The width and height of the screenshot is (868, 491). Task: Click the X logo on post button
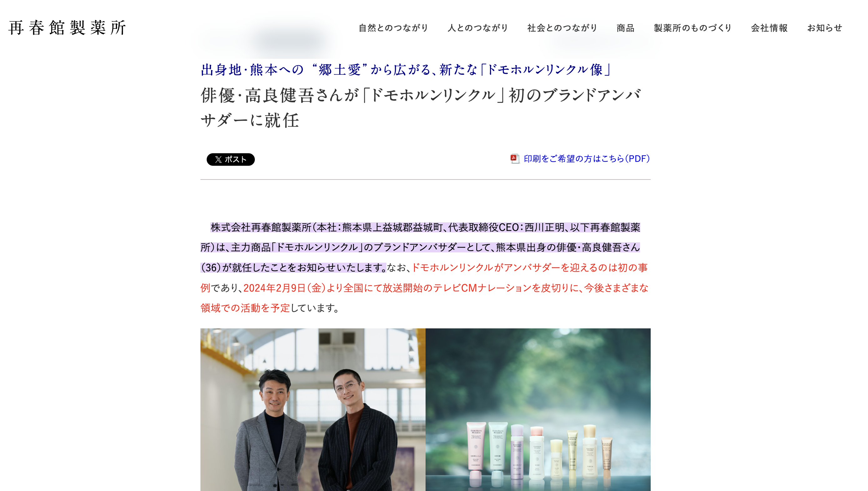219,159
